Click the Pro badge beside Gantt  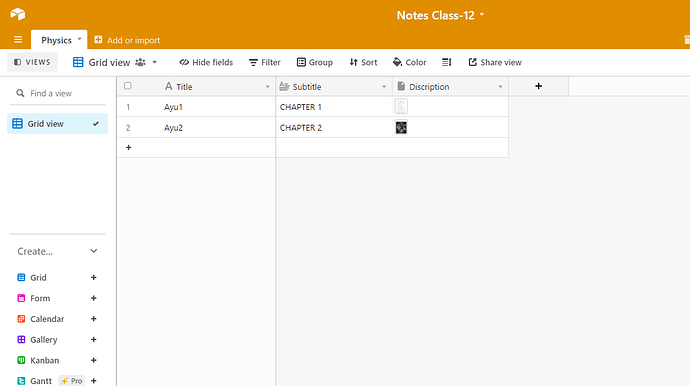click(71, 381)
